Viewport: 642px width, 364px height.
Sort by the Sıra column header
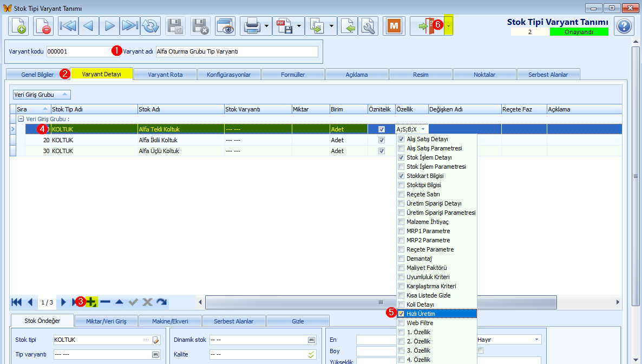pos(32,109)
